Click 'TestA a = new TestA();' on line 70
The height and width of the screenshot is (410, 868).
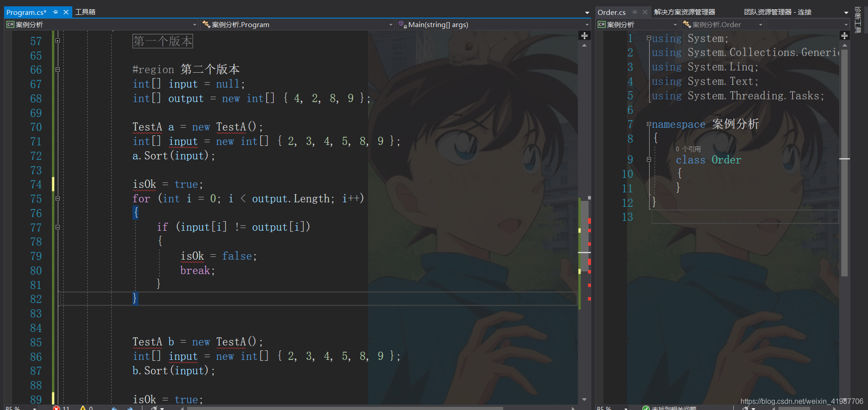[x=198, y=127]
